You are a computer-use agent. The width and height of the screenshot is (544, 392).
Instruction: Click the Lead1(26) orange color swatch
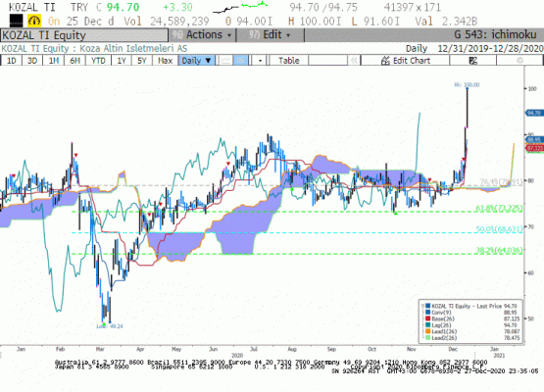coord(428,331)
